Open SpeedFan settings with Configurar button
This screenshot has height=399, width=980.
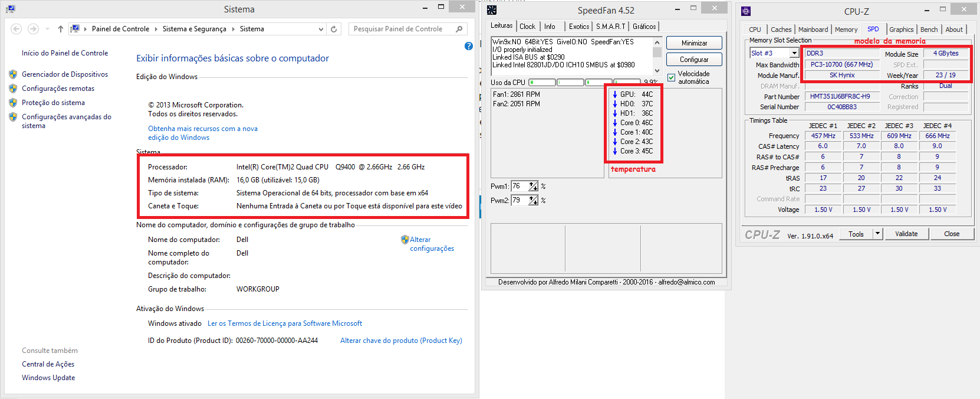click(694, 60)
